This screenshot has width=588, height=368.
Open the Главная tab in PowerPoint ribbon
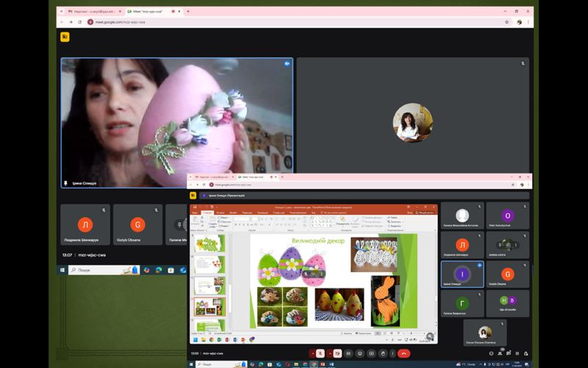point(207,213)
